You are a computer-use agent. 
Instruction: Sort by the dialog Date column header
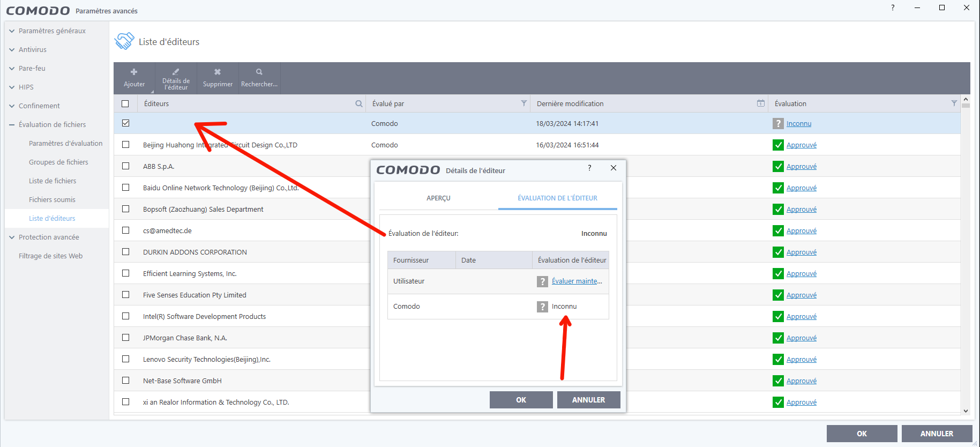494,260
